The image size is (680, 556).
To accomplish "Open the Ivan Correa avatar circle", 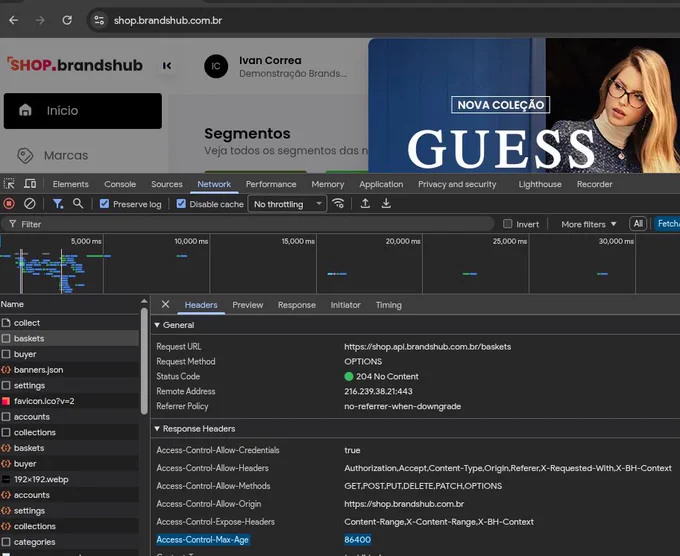I will pos(216,66).
